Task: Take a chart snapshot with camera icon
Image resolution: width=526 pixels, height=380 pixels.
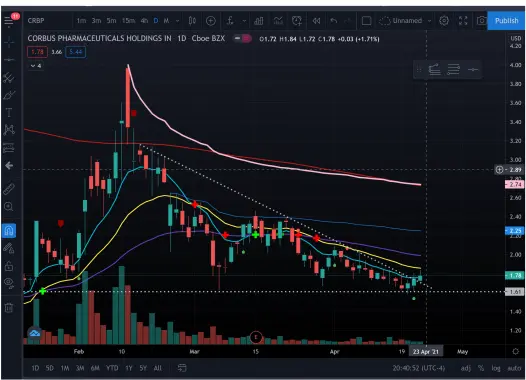Action: (x=481, y=21)
